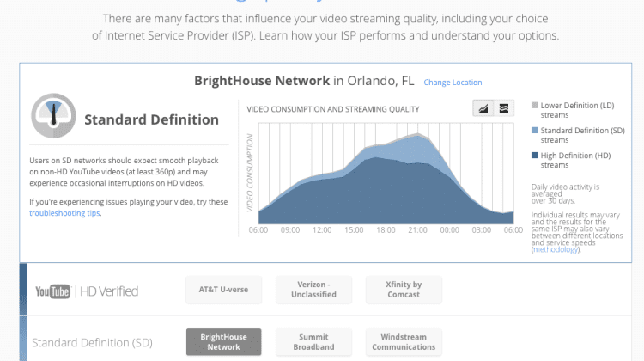Switch to the stacked area chart view
Screen dimensions: 644x361
[483, 108]
